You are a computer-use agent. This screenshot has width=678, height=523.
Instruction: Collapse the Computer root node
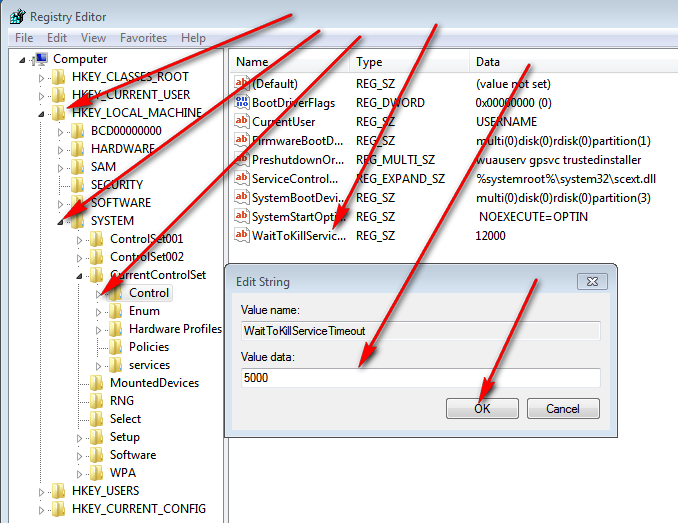(22, 60)
